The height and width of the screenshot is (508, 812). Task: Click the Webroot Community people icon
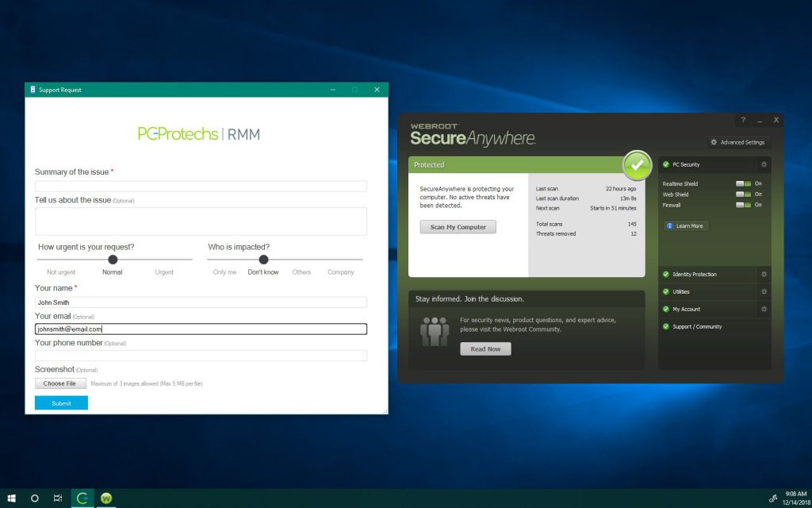[435, 331]
